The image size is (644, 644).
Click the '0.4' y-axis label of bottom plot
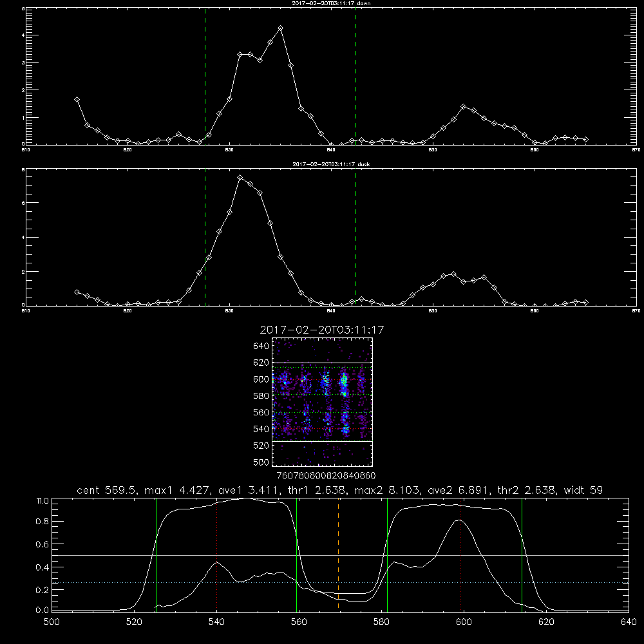pos(43,567)
